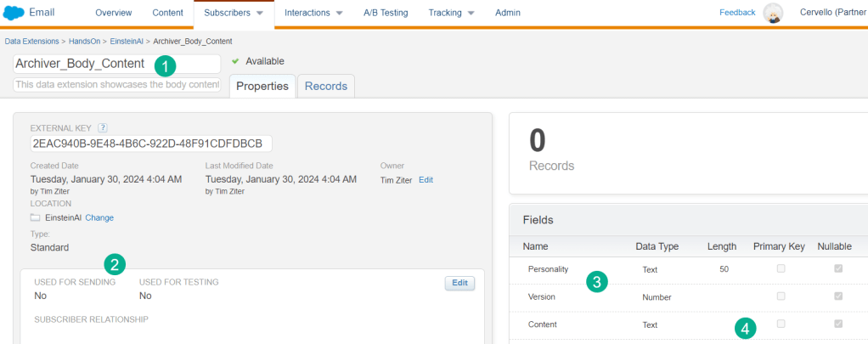Click the Change link next to EinsteinAI

pyautogui.click(x=99, y=218)
